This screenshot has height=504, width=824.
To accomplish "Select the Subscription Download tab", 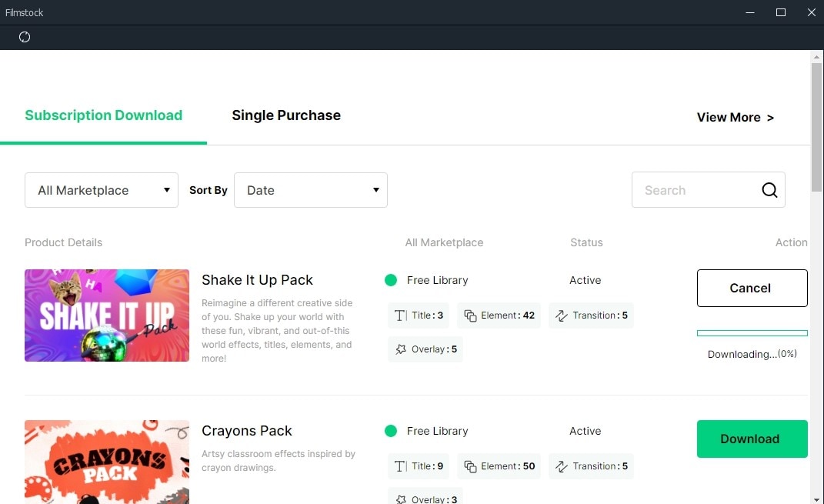I will (x=104, y=115).
